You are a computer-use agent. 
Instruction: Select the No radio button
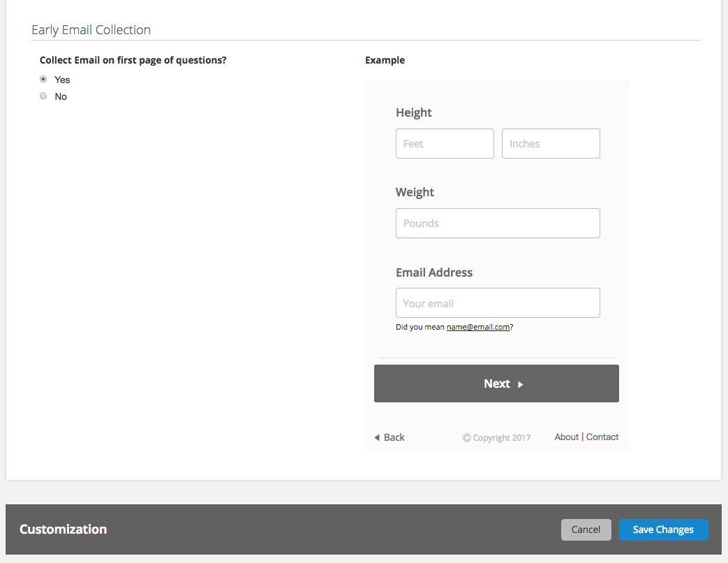pyautogui.click(x=43, y=96)
